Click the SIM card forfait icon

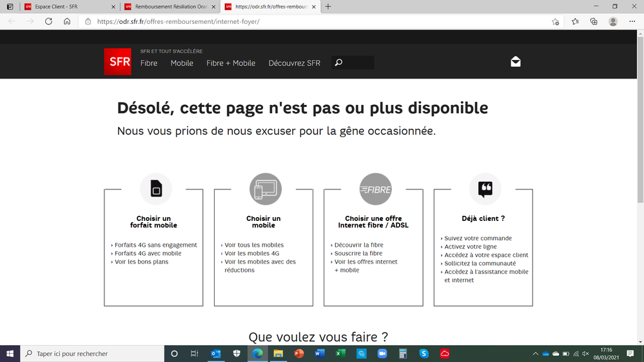click(156, 189)
